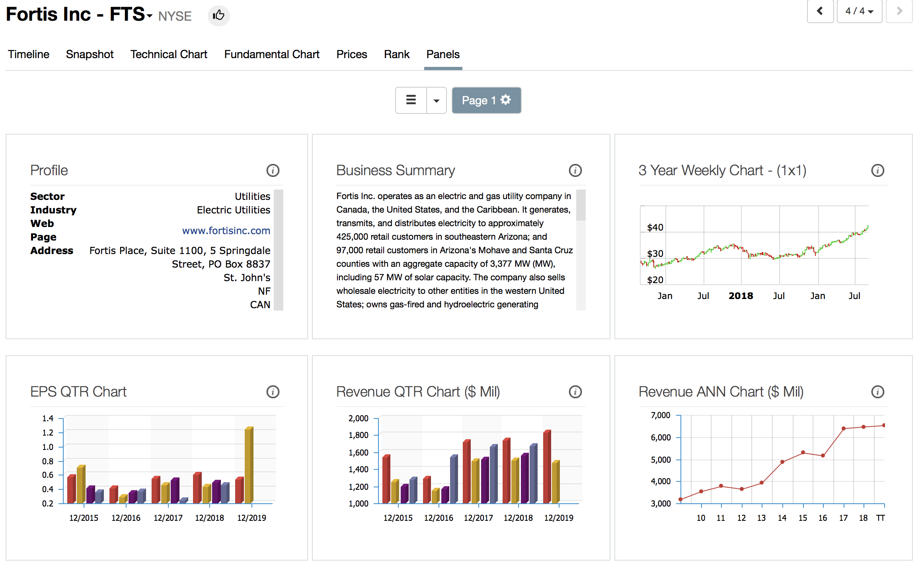
Task: Open the Profile panel info icon
Action: (273, 170)
